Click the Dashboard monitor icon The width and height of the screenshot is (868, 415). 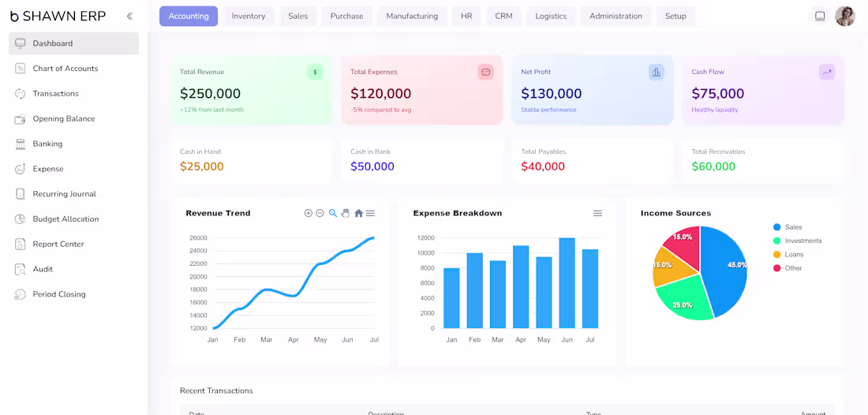(x=21, y=43)
